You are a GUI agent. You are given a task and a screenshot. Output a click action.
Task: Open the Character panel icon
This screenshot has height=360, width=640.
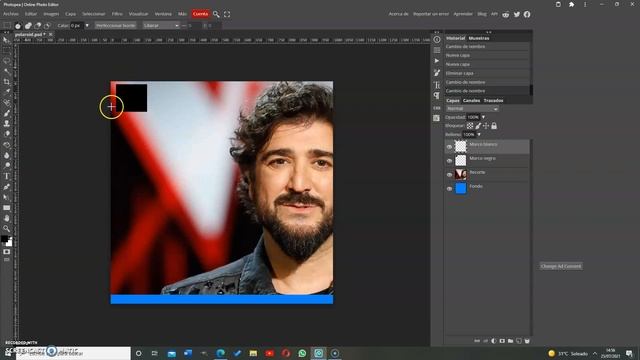click(437, 84)
